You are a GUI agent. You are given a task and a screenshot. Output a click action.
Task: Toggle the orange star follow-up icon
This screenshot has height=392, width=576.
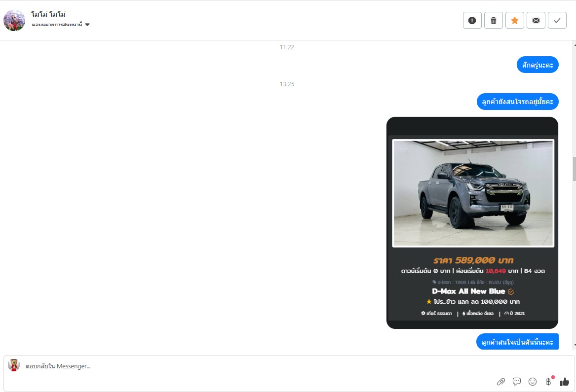point(515,20)
